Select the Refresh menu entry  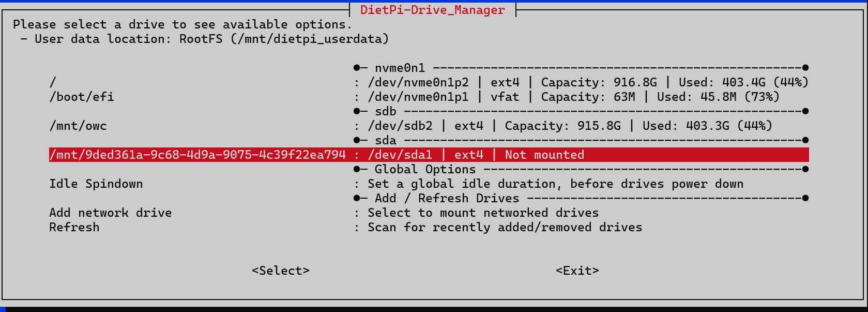tap(74, 227)
